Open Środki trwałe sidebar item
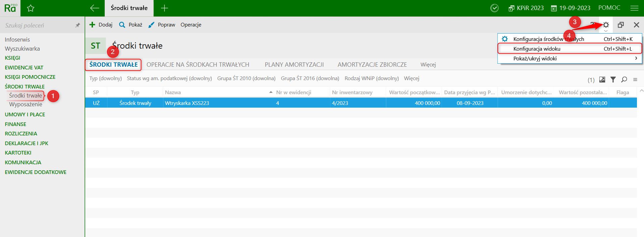 pyautogui.click(x=26, y=96)
